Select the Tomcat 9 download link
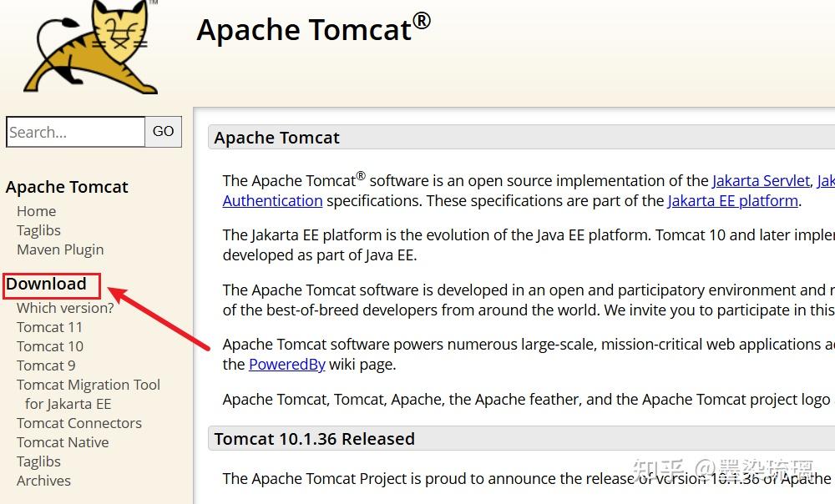835x504 pixels. [46, 365]
